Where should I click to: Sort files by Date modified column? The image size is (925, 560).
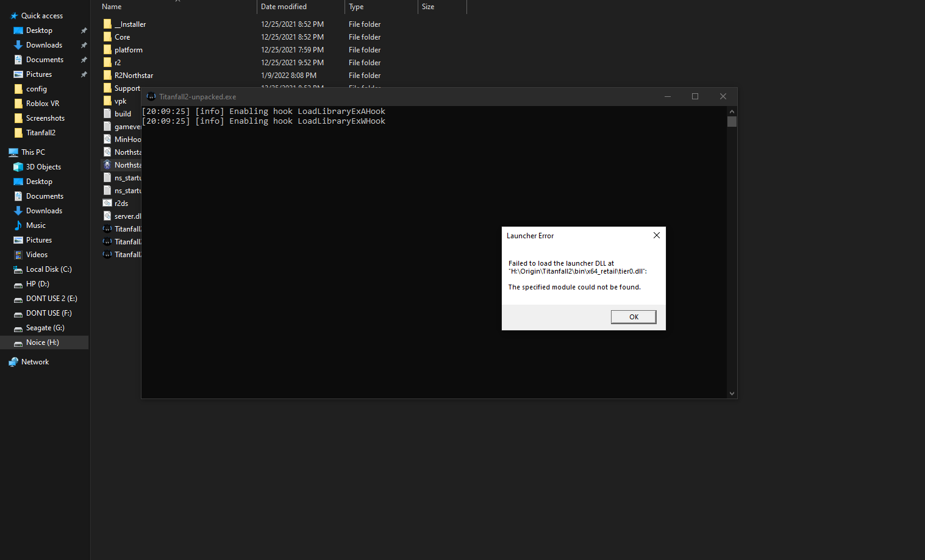[284, 7]
